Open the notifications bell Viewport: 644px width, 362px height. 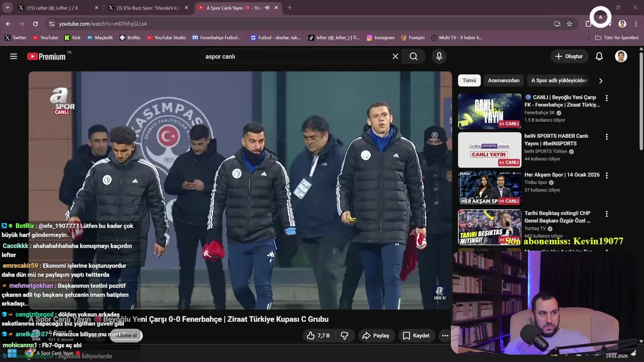[x=599, y=56]
